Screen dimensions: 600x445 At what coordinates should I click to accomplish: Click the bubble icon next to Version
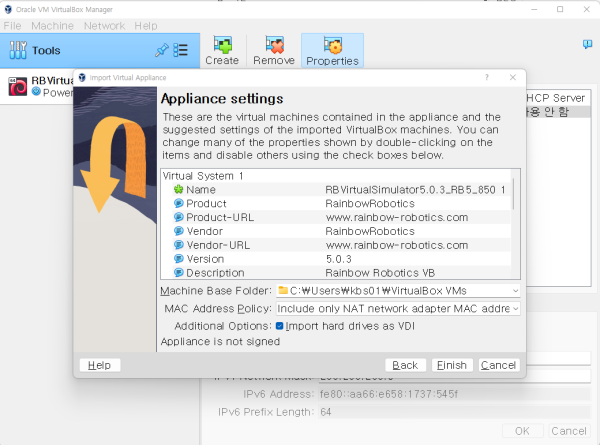click(x=178, y=259)
